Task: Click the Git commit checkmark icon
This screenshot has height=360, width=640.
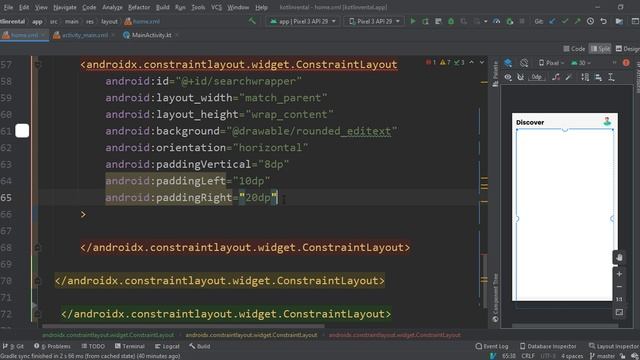Action: click(x=565, y=21)
